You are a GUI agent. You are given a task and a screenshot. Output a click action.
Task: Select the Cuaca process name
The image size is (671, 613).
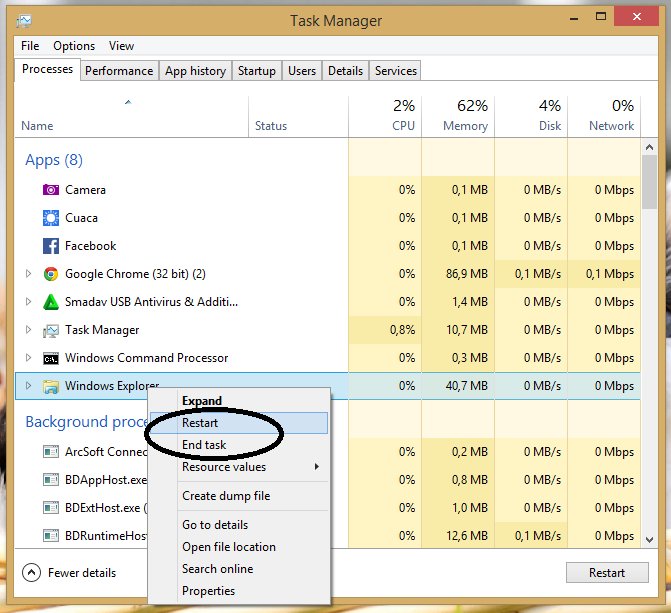(x=81, y=218)
